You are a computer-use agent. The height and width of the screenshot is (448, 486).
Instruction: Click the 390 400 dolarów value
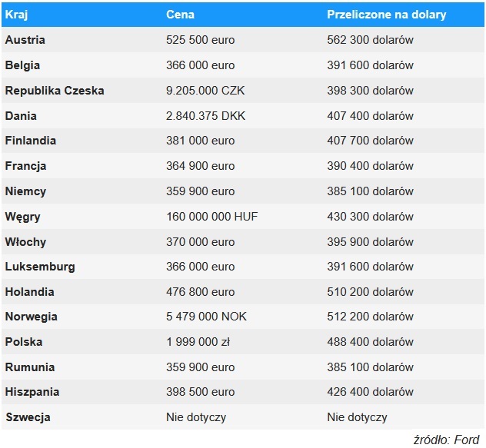click(370, 166)
